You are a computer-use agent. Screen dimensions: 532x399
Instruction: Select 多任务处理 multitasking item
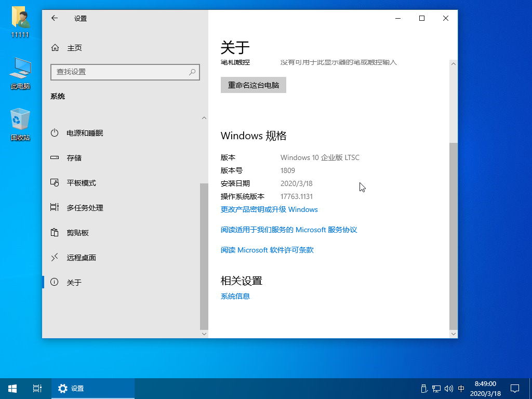85,208
